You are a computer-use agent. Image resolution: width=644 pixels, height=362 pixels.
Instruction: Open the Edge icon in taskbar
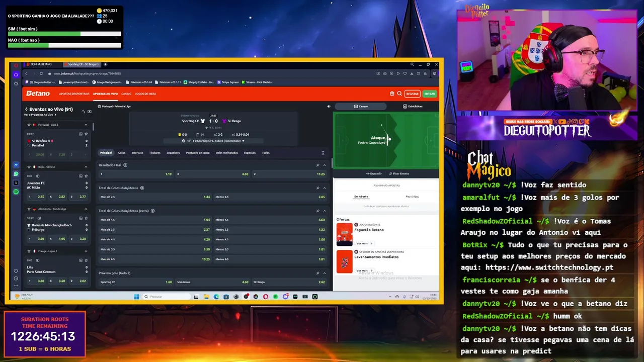tap(216, 297)
